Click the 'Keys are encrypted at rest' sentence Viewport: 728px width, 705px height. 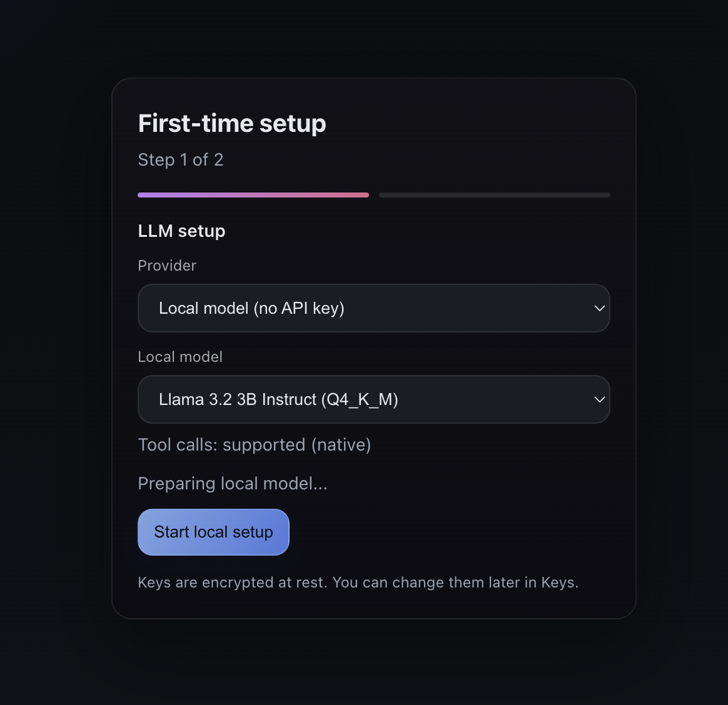232,582
